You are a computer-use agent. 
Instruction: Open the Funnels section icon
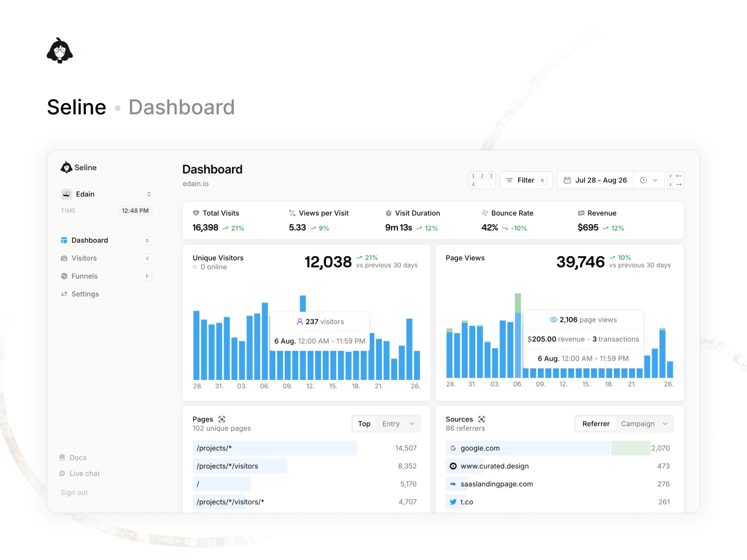point(64,276)
